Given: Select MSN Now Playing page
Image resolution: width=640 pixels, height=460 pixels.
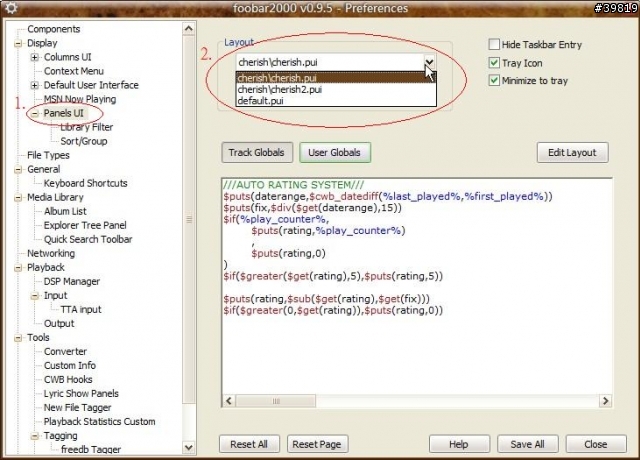Looking at the screenshot, I should coord(80,99).
